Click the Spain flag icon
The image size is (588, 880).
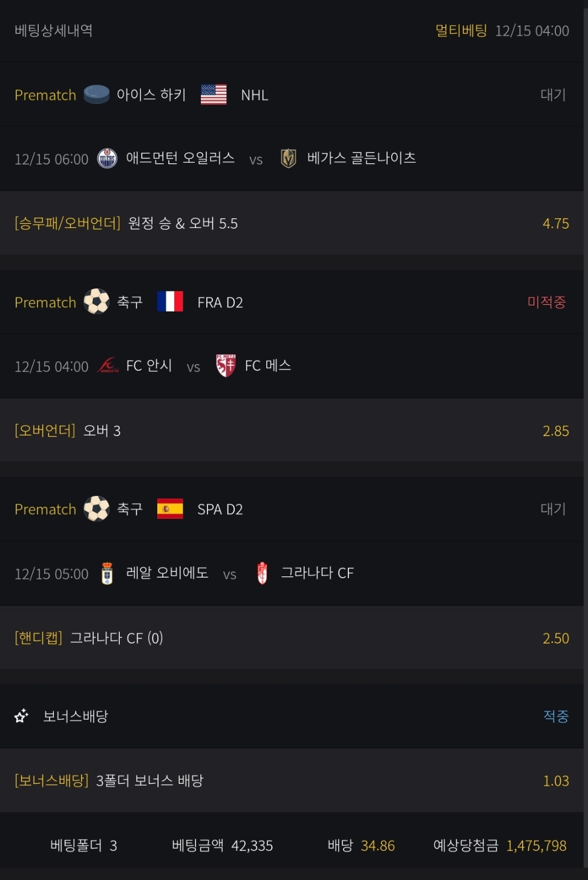pos(170,509)
